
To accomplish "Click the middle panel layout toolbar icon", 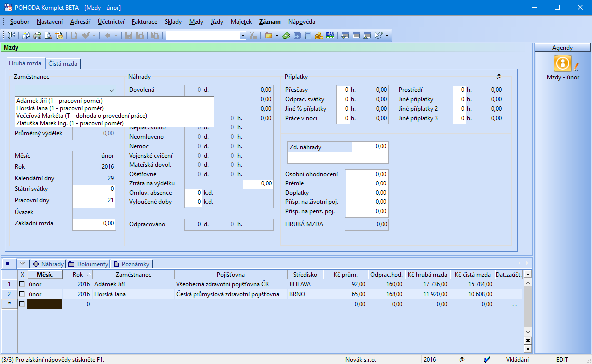I will click(x=356, y=35).
